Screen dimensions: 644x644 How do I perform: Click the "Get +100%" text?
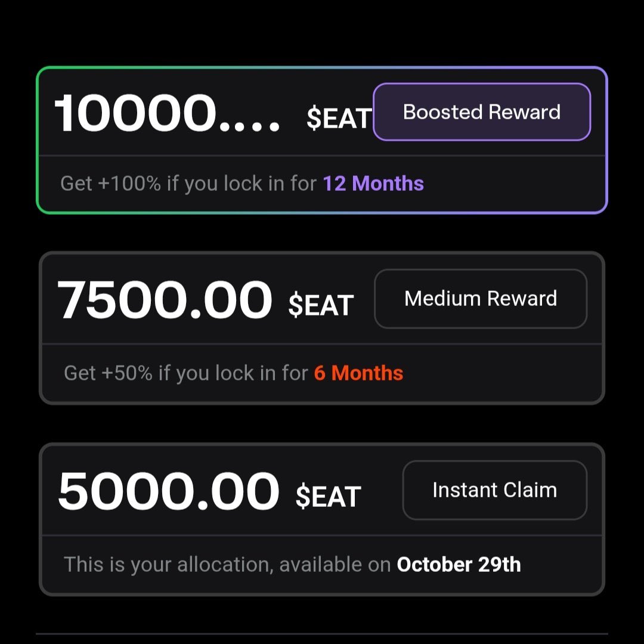pyautogui.click(x=110, y=183)
